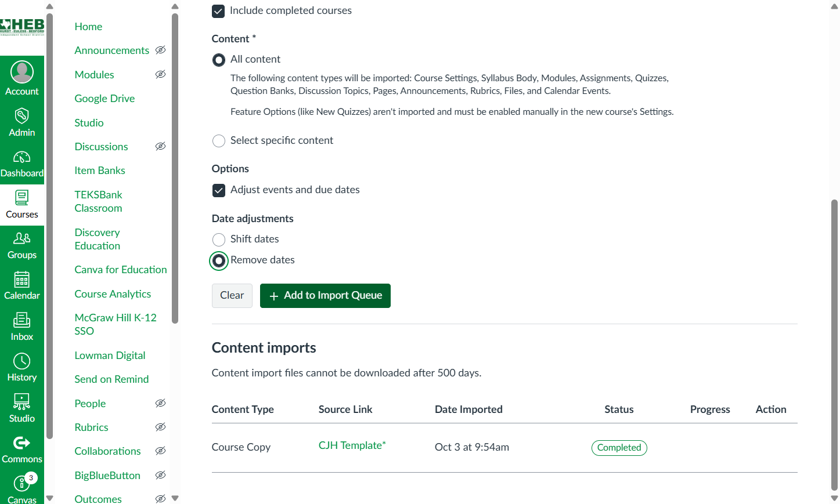Image resolution: width=840 pixels, height=504 pixels.
Task: Open Google Drive course menu item
Action: pyautogui.click(x=104, y=99)
